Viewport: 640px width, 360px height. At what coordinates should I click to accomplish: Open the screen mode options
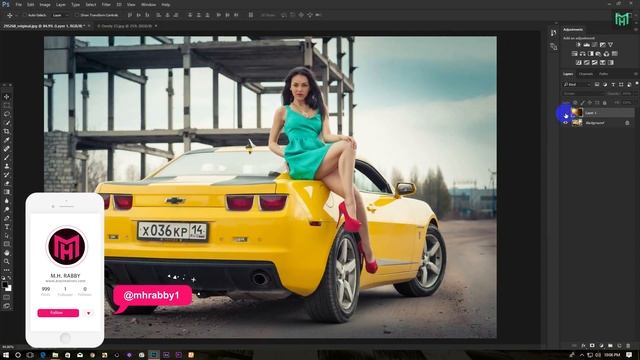click(x=7, y=305)
